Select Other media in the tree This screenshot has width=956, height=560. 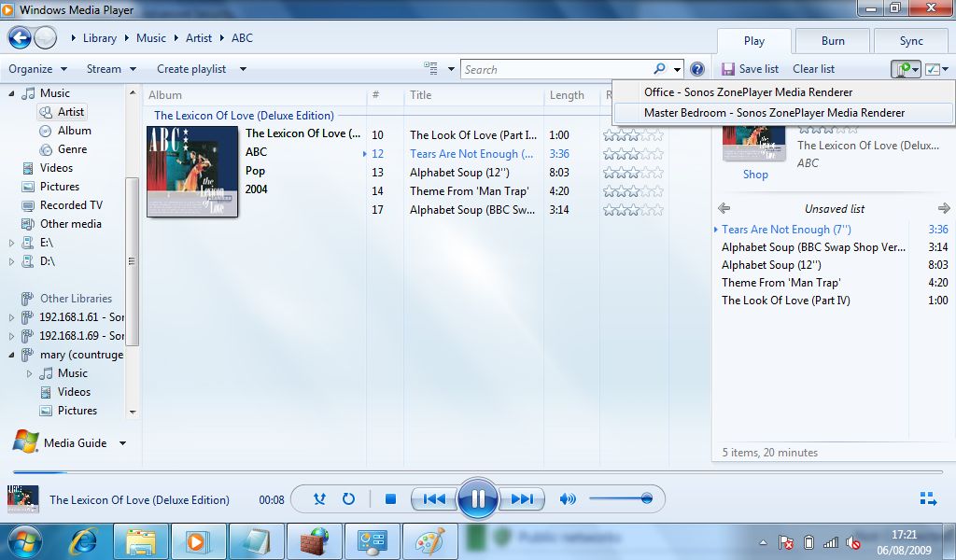click(71, 224)
